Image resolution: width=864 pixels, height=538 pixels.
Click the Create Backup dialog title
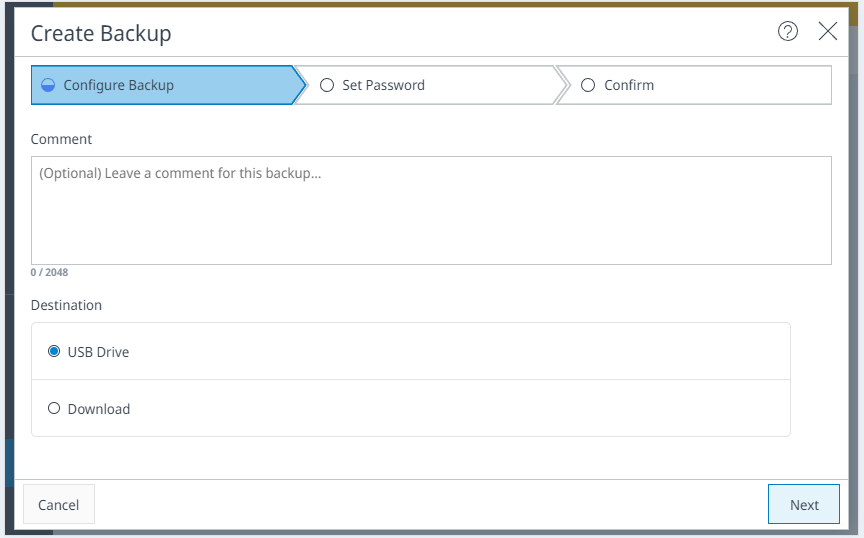[101, 33]
